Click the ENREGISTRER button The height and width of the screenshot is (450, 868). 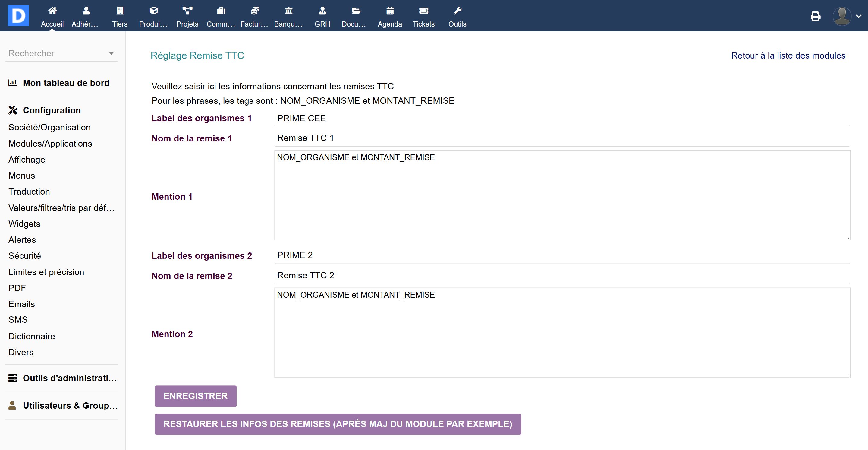tap(195, 396)
